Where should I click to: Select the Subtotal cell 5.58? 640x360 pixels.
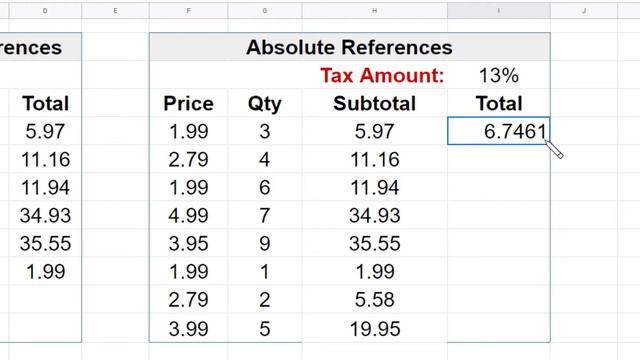click(375, 300)
